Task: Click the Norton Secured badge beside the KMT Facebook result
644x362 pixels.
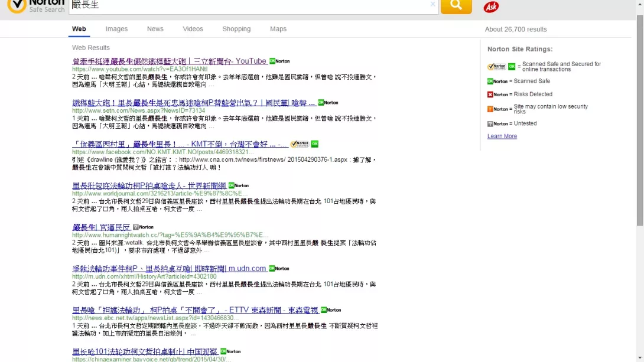Action: pyautogui.click(x=300, y=144)
